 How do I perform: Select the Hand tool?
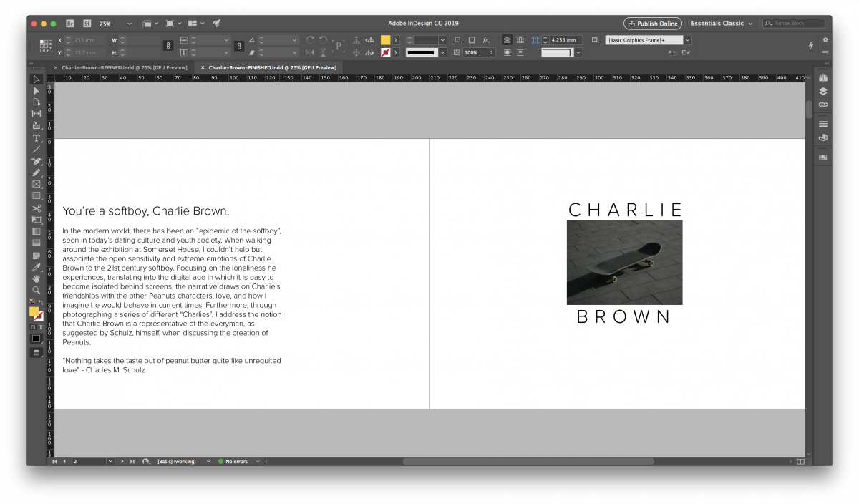(37, 278)
